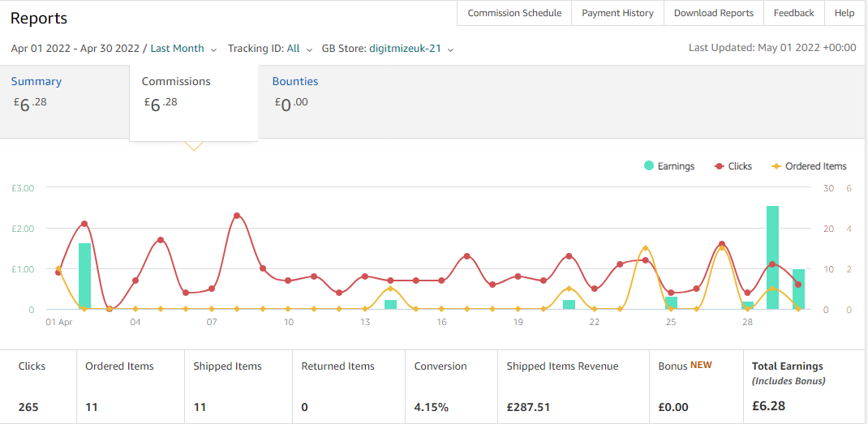Click the Download Reports button
Screen dimensions: 868x424
click(x=714, y=13)
